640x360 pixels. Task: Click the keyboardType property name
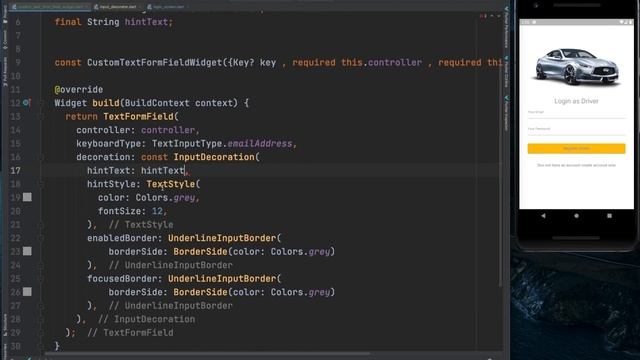pyautogui.click(x=109, y=144)
